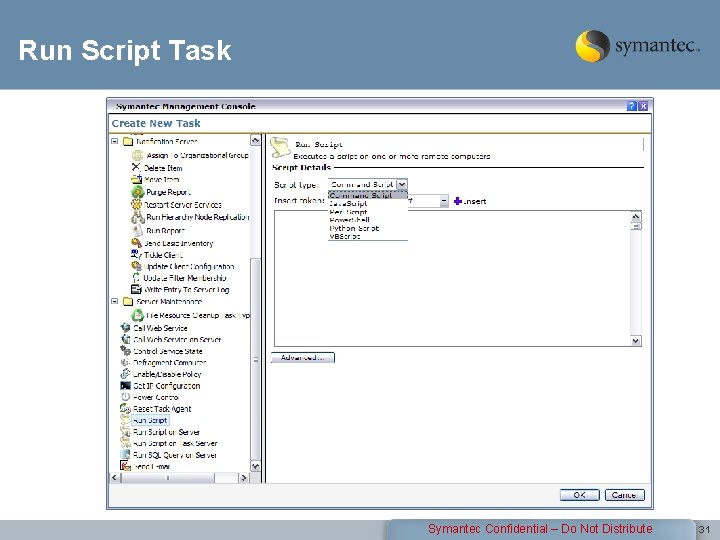This screenshot has width=720, height=540.
Task: Click the script area scroll down arrow
Action: coord(636,341)
